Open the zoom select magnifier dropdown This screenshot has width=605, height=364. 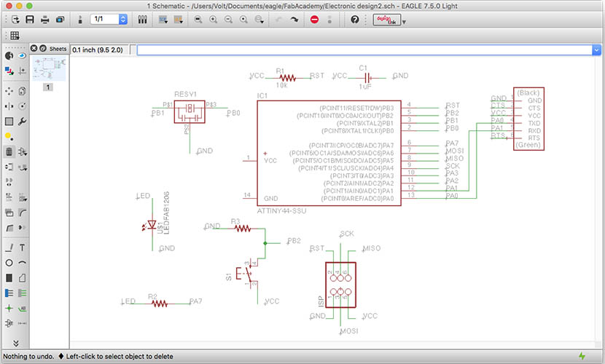tap(259, 19)
